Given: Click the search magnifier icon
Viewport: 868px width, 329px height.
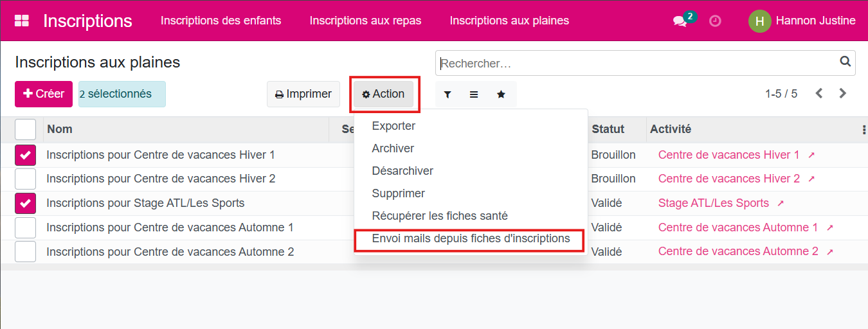Looking at the screenshot, I should pos(845,62).
